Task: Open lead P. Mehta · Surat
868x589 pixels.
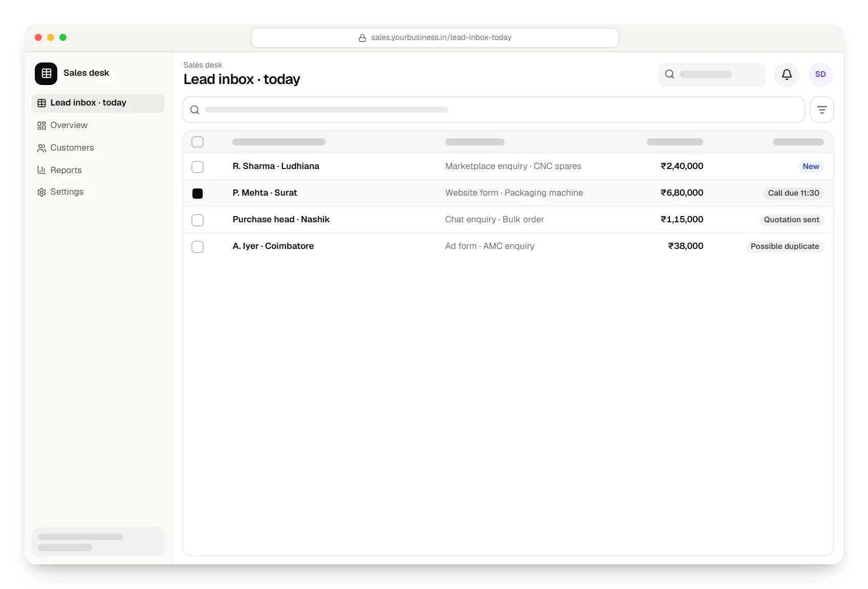Action: [265, 193]
